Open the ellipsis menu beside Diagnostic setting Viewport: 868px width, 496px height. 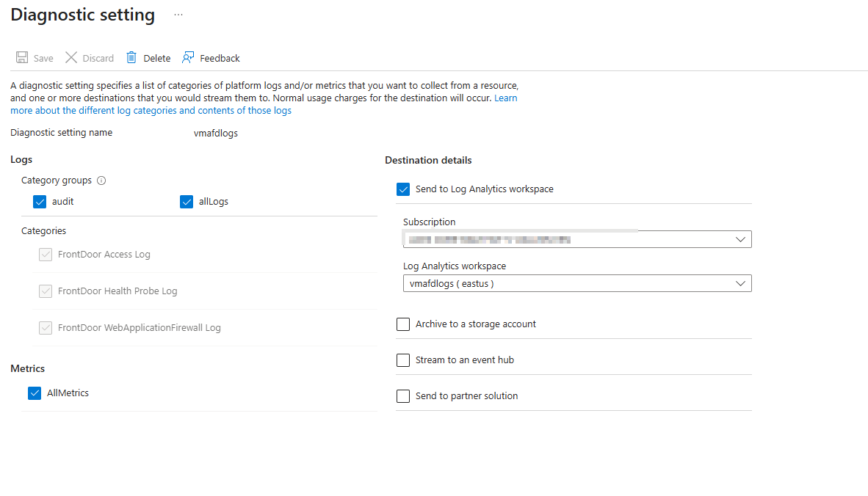click(178, 15)
